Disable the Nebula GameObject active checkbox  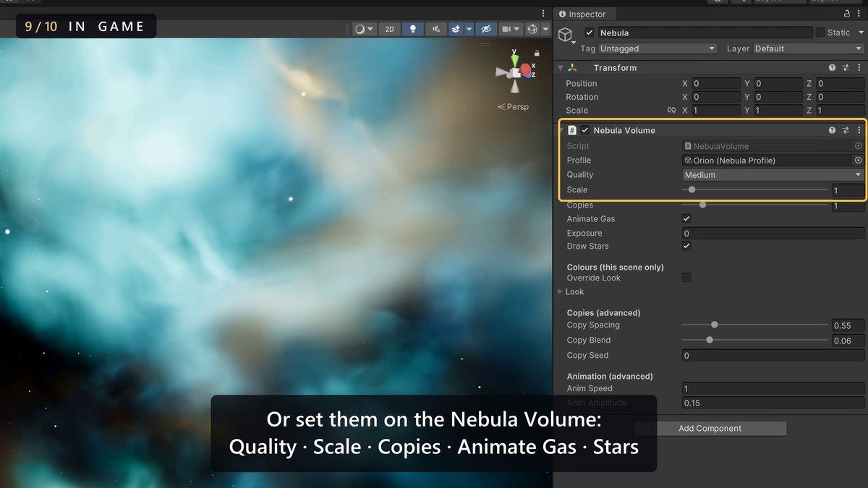[x=590, y=33]
